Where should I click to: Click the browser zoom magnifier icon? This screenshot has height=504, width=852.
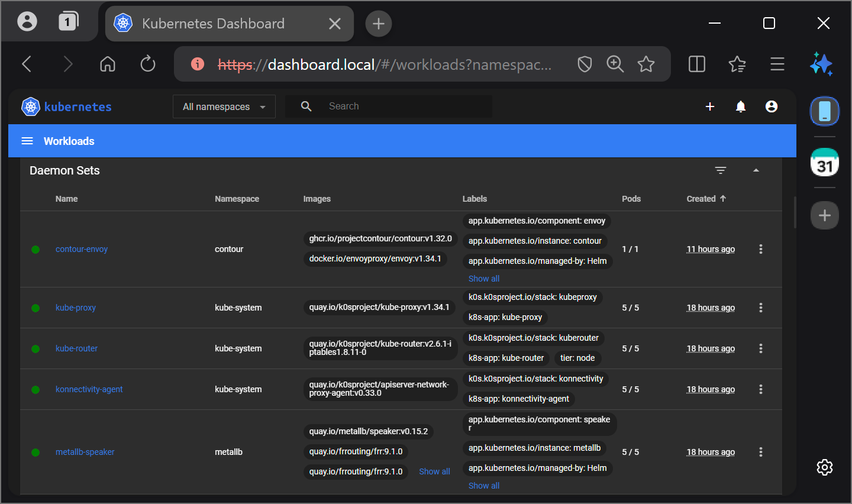[615, 64]
